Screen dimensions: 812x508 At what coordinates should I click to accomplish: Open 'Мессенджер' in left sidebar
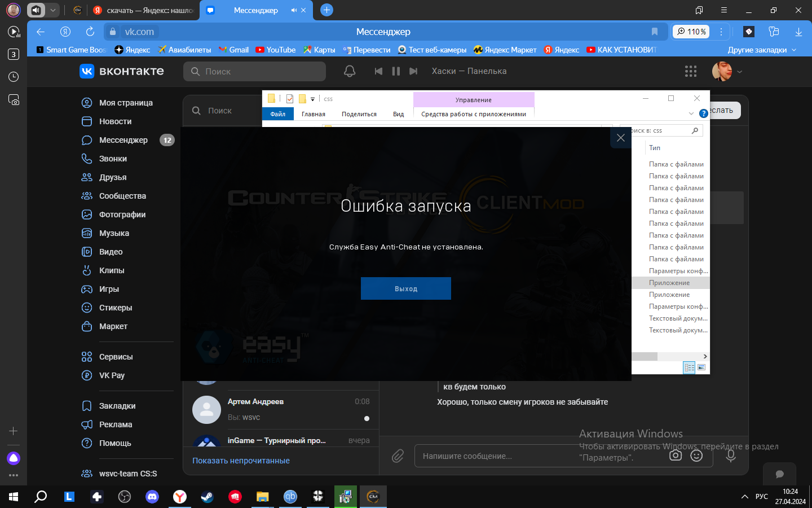(x=123, y=140)
